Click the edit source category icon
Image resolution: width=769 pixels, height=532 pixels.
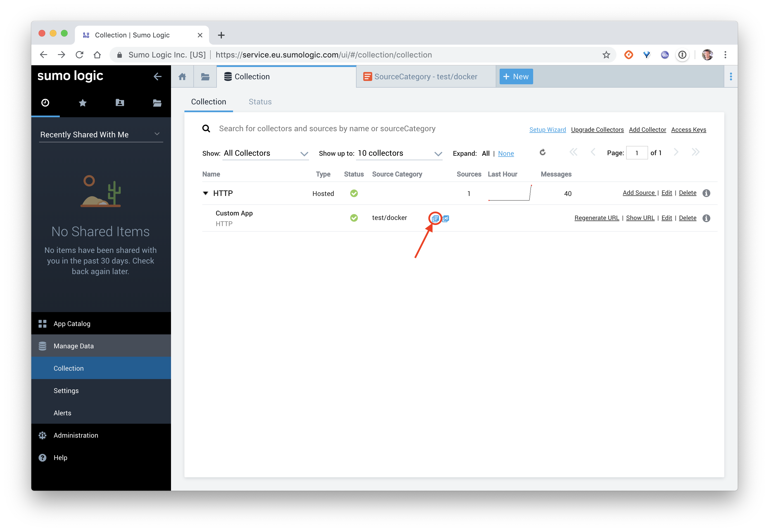[x=435, y=218]
